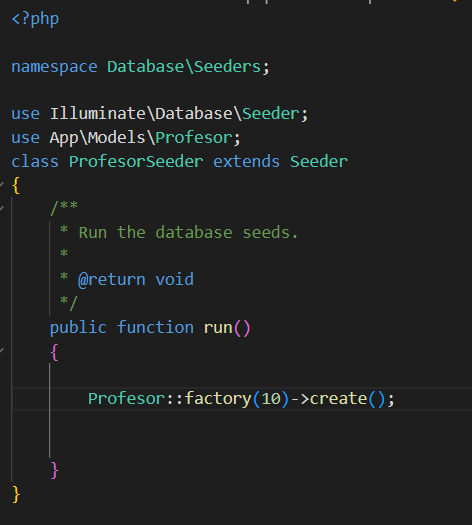472x525 pixels.
Task: Click the 'factory' method call
Action: tap(218, 399)
